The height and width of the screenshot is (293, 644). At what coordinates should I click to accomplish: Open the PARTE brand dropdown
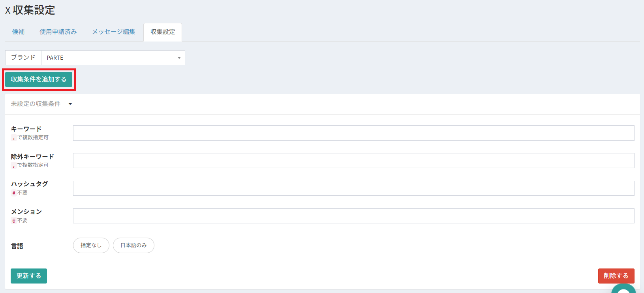tap(113, 58)
